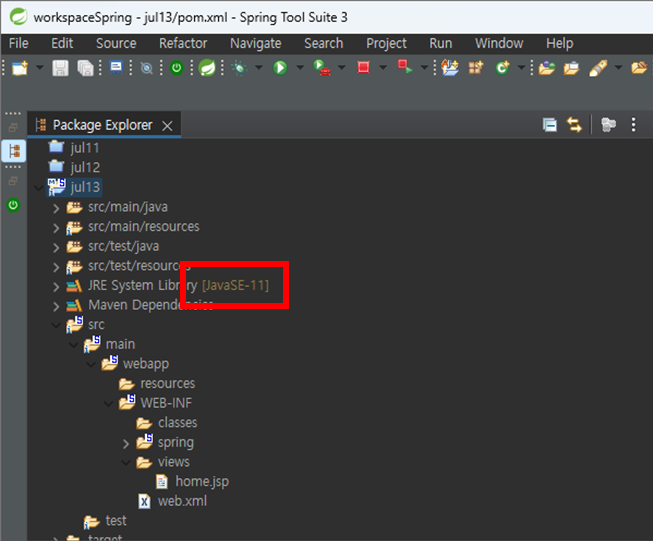Screen dimensions: 653x541
Task: Click the Open Type folder icon
Action: 547,67
